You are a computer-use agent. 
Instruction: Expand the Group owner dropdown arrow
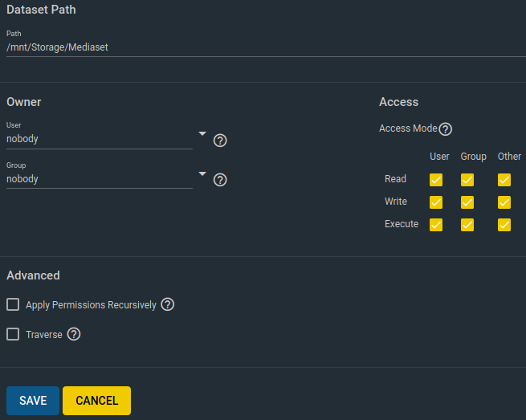[202, 173]
